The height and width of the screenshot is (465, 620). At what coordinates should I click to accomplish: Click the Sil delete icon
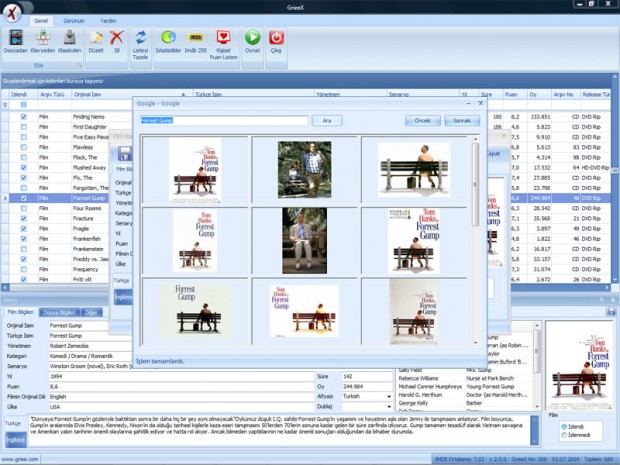point(117,38)
